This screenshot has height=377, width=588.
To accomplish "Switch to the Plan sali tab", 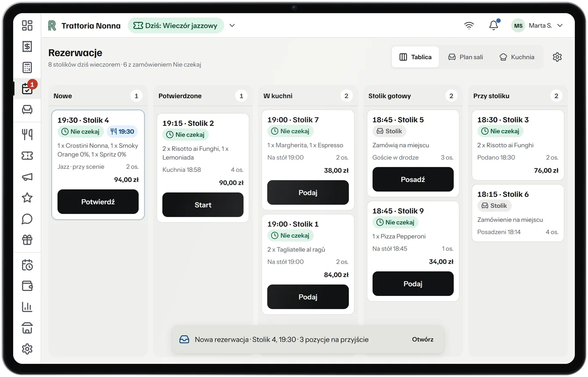I will point(465,57).
